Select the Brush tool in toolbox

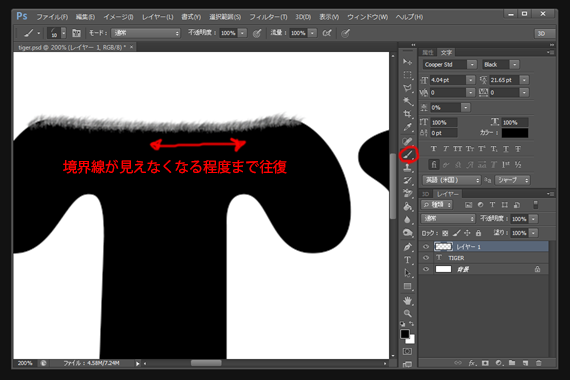[x=408, y=155]
